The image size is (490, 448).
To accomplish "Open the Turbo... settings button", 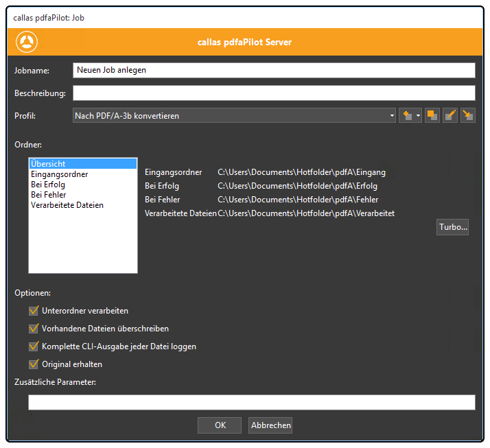I will pyautogui.click(x=452, y=227).
